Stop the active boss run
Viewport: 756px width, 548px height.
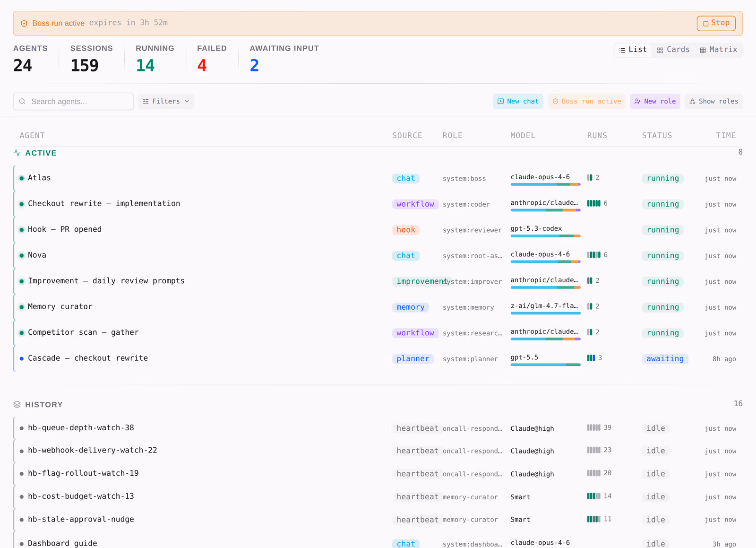716,23
